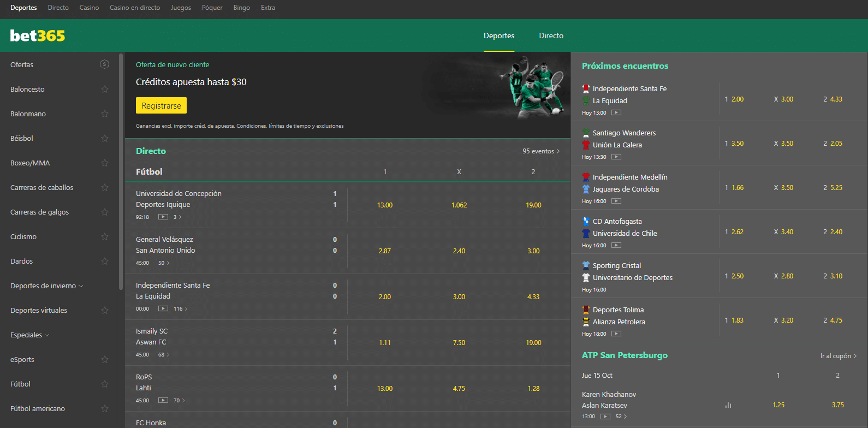Toggle favorite star for Ciclismo
Viewport: 868px width, 428px height.
(105, 236)
